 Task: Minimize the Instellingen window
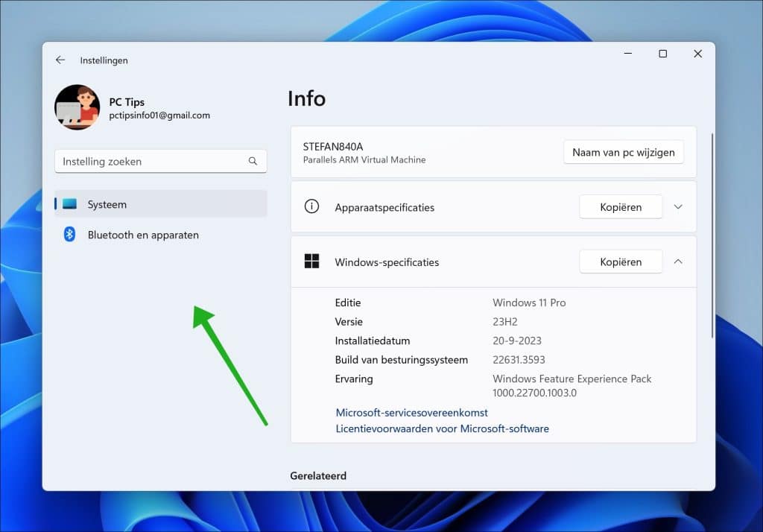pyautogui.click(x=627, y=53)
